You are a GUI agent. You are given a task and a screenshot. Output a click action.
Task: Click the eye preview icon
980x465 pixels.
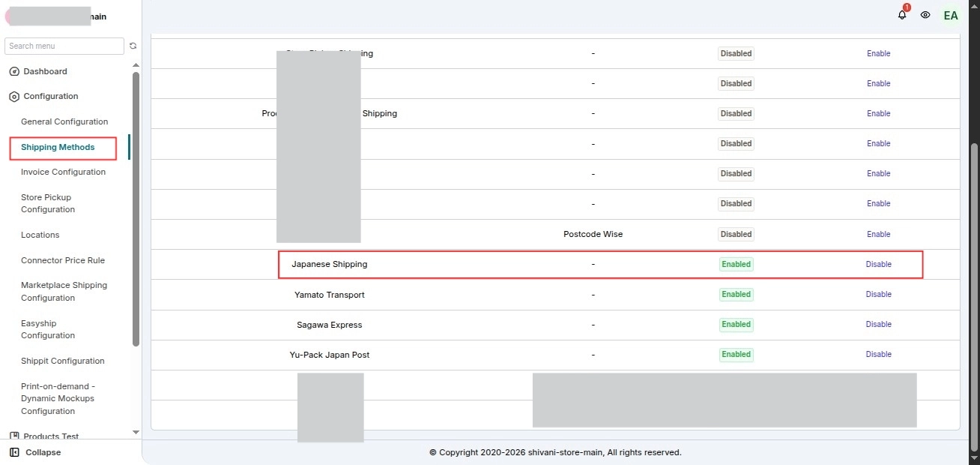tap(925, 15)
